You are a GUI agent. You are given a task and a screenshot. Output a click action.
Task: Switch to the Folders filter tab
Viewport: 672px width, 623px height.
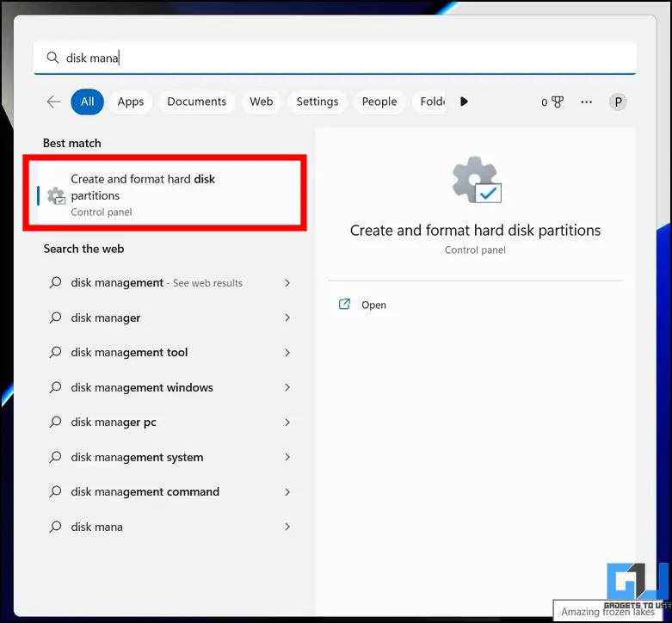tap(428, 102)
